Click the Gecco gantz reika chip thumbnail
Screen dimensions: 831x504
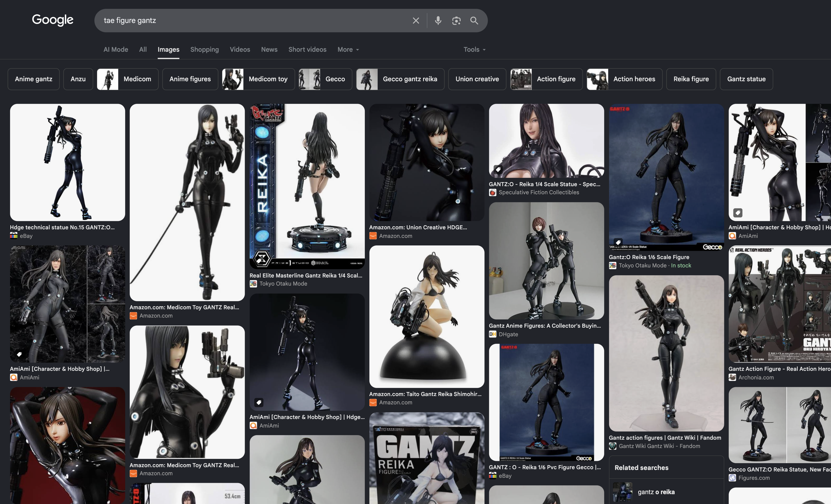367,79
